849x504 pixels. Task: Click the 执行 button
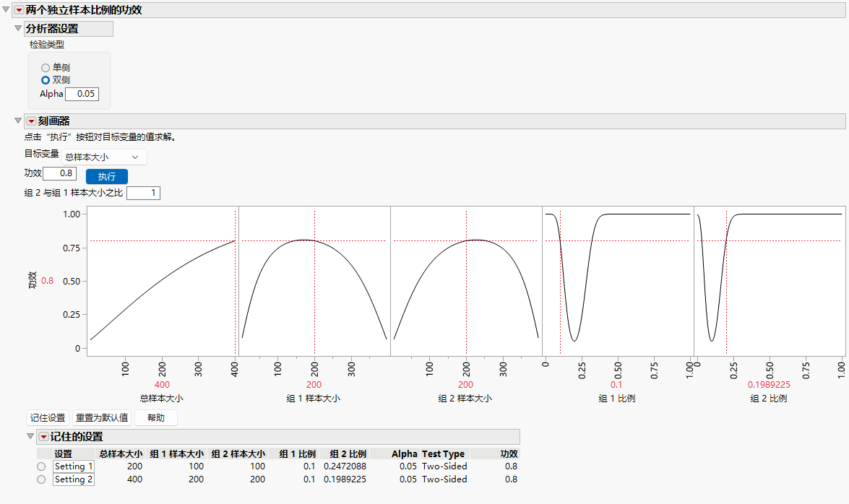(107, 176)
